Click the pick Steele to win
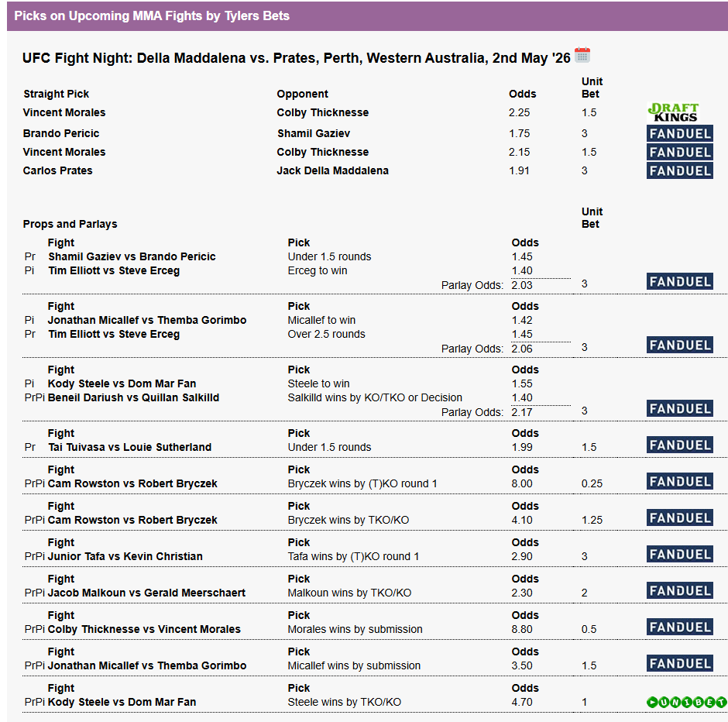Screen dimensions: 728x722 (318, 383)
